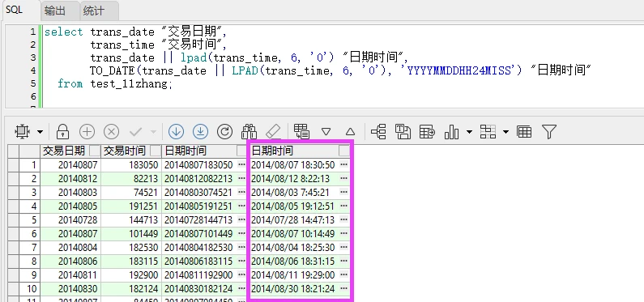Open dropdown arrow next to post changes checkmark

pos(153,132)
